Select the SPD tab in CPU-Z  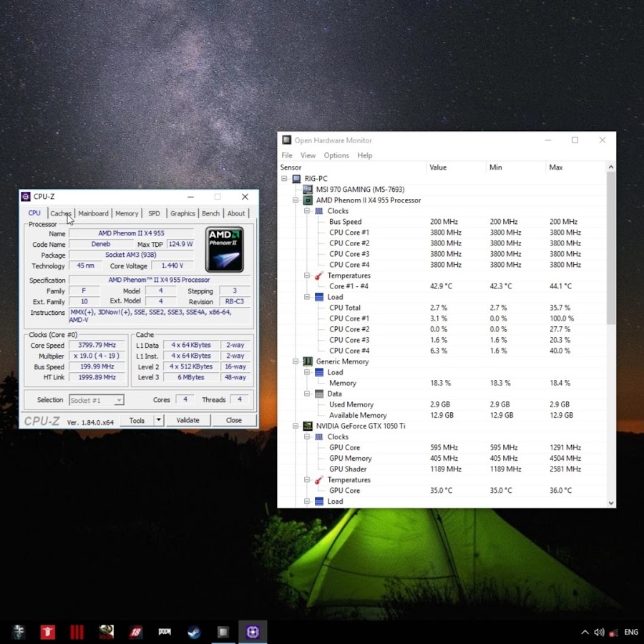pos(154,213)
